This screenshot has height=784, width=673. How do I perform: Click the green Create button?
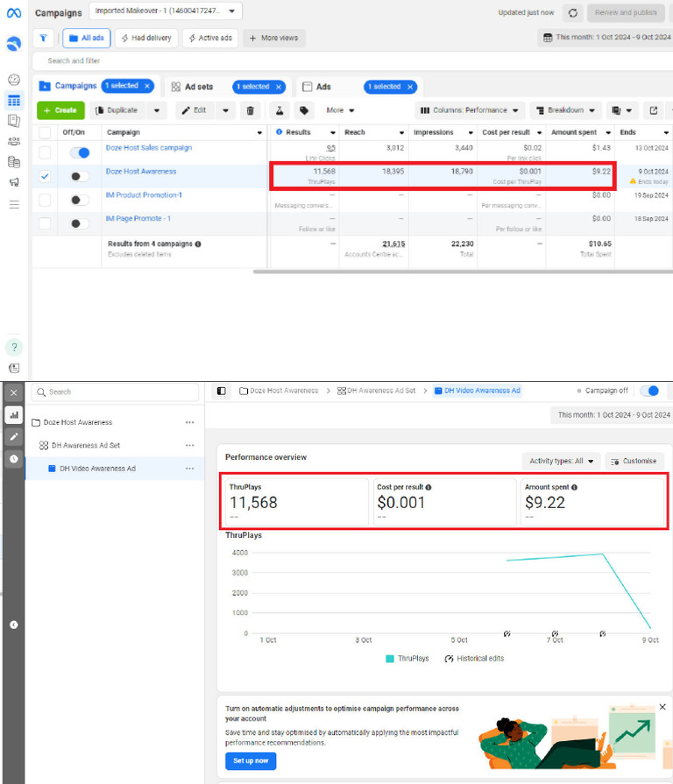60,110
